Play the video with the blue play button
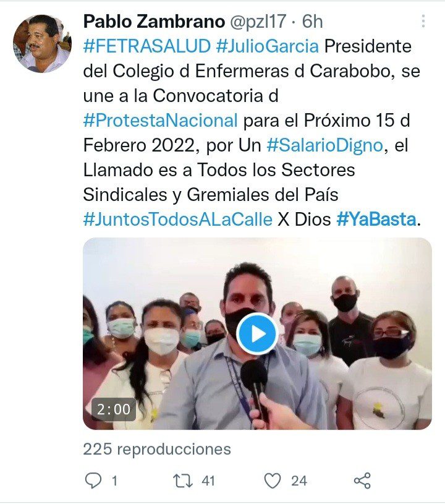This screenshot has width=445, height=504. click(256, 335)
